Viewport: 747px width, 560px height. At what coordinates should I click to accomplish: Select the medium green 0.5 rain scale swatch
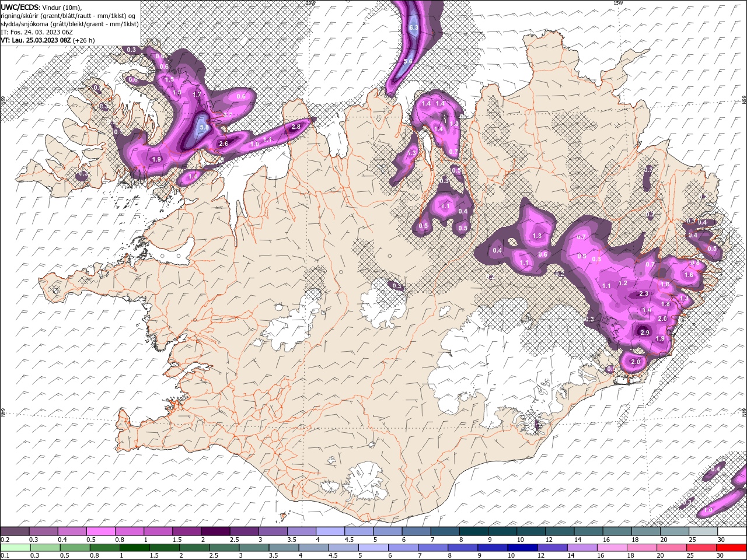(75, 548)
